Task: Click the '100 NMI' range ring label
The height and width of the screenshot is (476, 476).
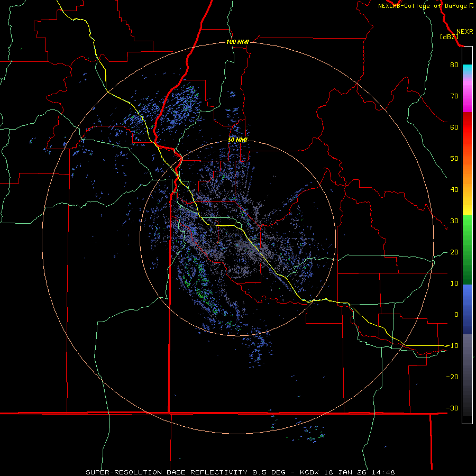Action: pos(237,42)
